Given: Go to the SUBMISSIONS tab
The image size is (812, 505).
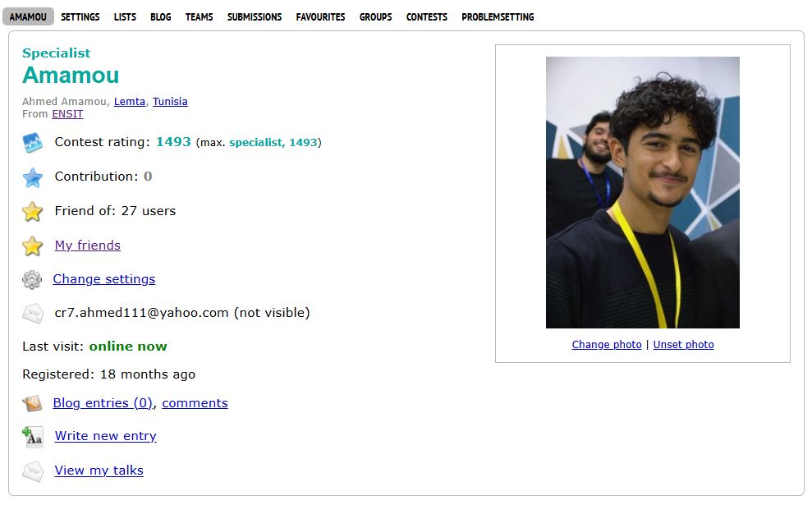Looking at the screenshot, I should pos(255,17).
